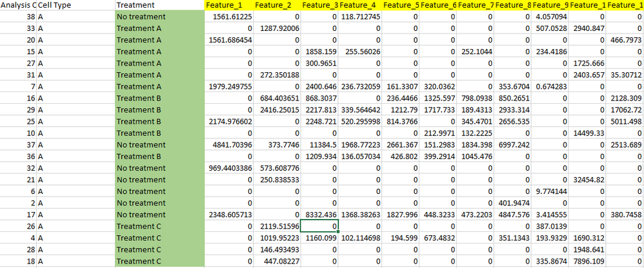Select cell containing 2174.976602

(x=228, y=122)
